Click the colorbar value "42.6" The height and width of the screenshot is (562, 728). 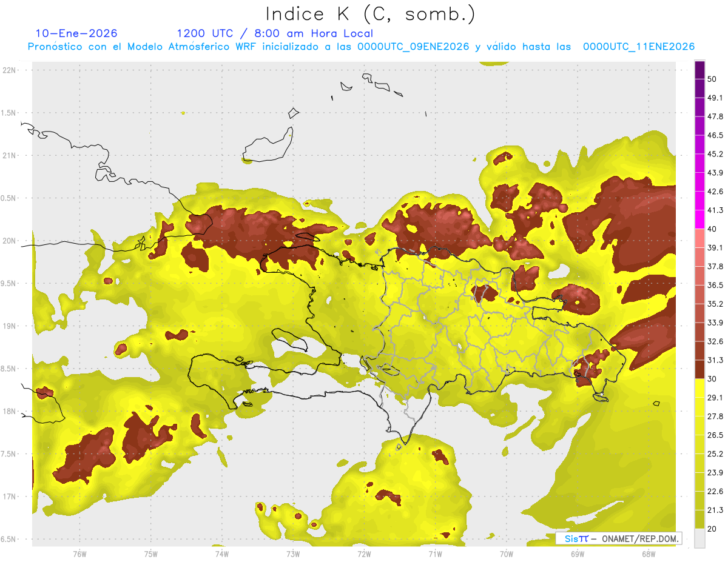[x=715, y=192]
